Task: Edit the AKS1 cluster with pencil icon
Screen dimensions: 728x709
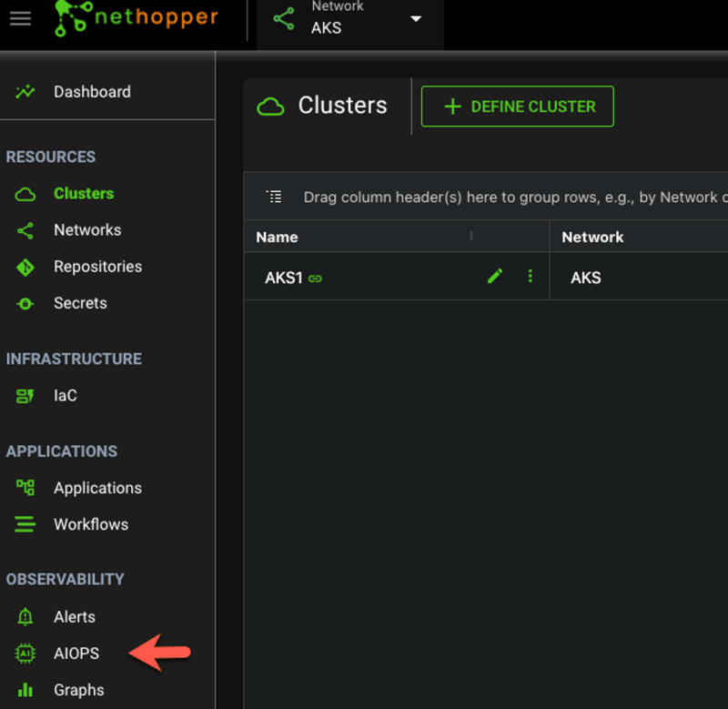Action: (495, 277)
